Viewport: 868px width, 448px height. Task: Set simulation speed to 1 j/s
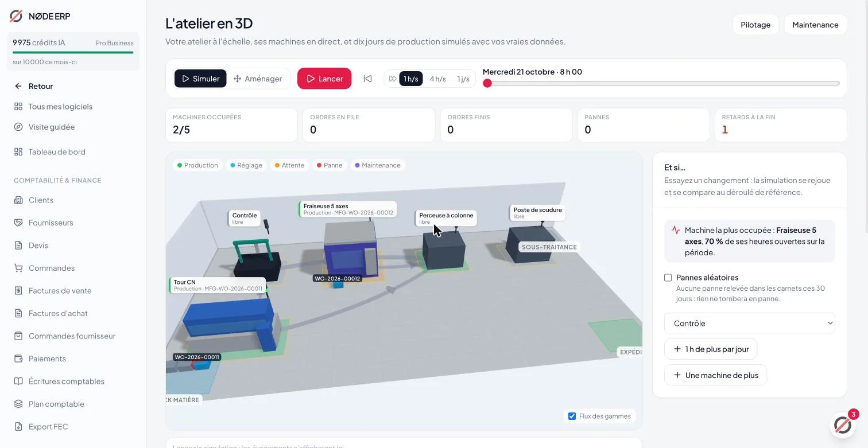coord(463,79)
